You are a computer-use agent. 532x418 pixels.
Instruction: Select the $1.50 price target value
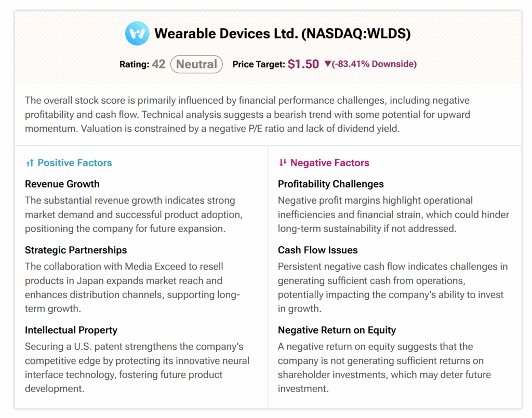point(303,64)
